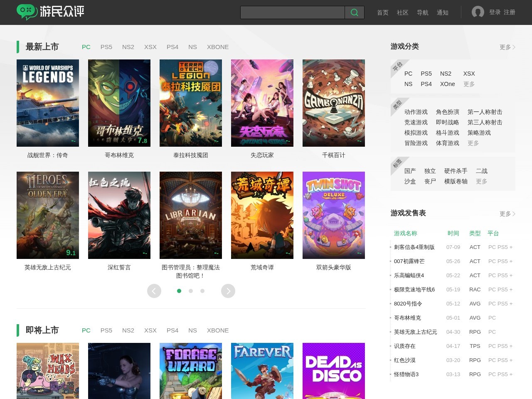The height and width of the screenshot is (399, 532).
Task: Select the first carousel page dot
Action: pyautogui.click(x=179, y=291)
